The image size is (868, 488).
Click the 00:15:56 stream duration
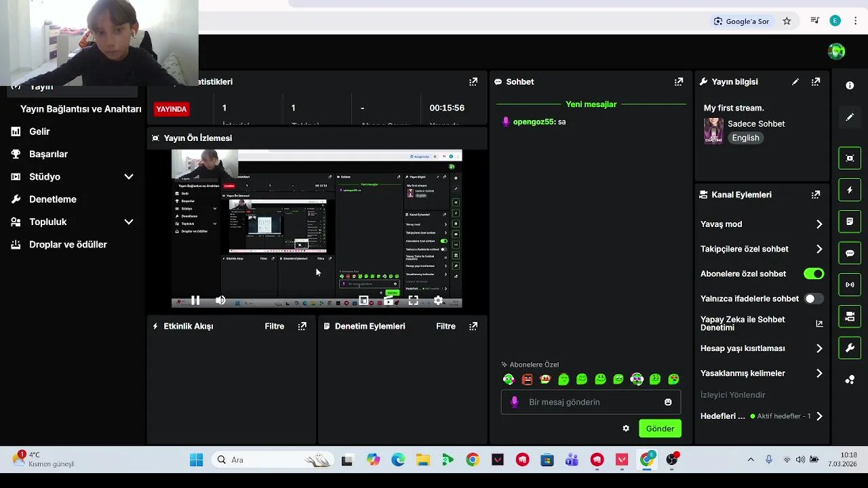[447, 108]
